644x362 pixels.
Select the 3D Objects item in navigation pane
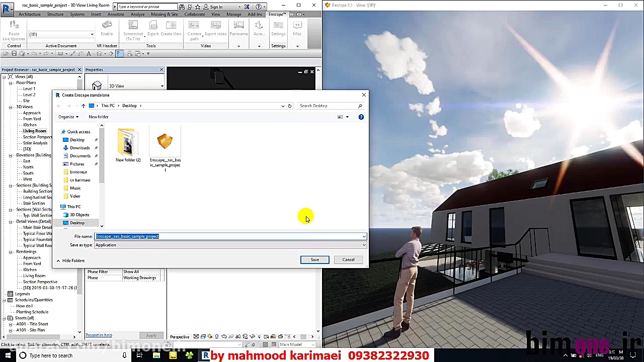click(79, 215)
